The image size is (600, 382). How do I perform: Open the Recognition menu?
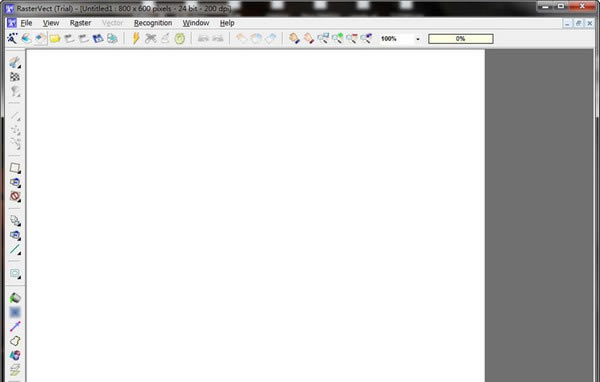153,23
